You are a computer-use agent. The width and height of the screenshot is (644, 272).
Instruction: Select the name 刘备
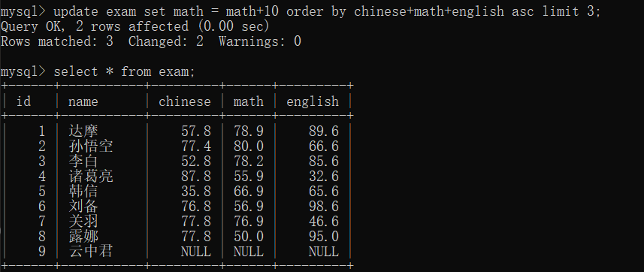(83, 207)
